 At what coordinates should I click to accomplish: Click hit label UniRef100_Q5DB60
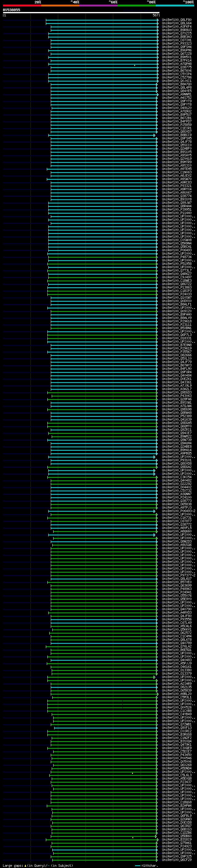[177, 836]
